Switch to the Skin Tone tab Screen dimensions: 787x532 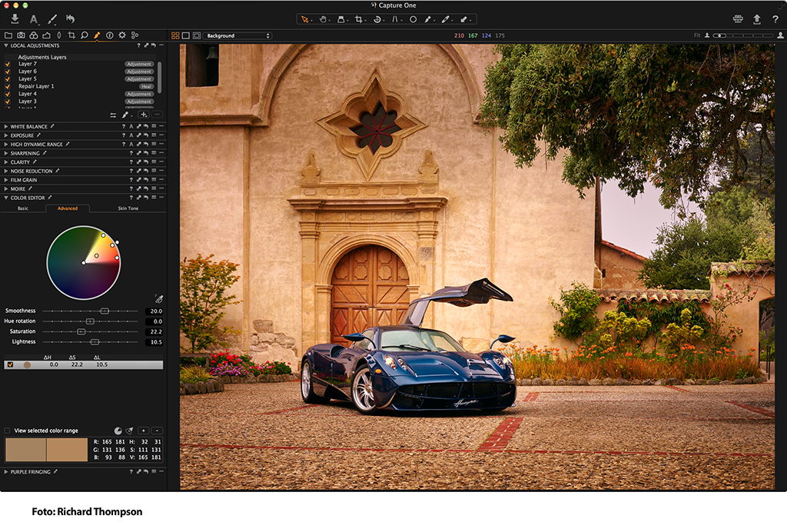(128, 208)
